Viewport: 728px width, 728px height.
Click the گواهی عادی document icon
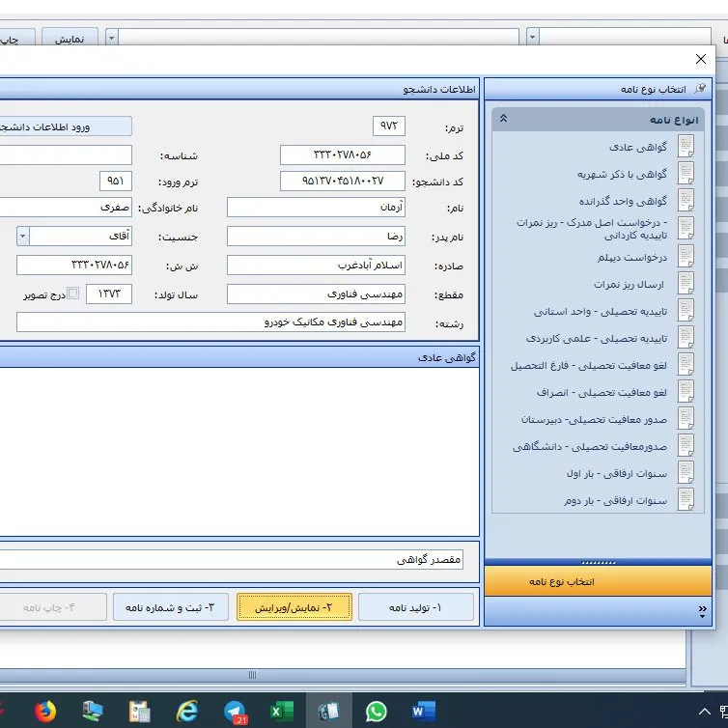coord(686,147)
